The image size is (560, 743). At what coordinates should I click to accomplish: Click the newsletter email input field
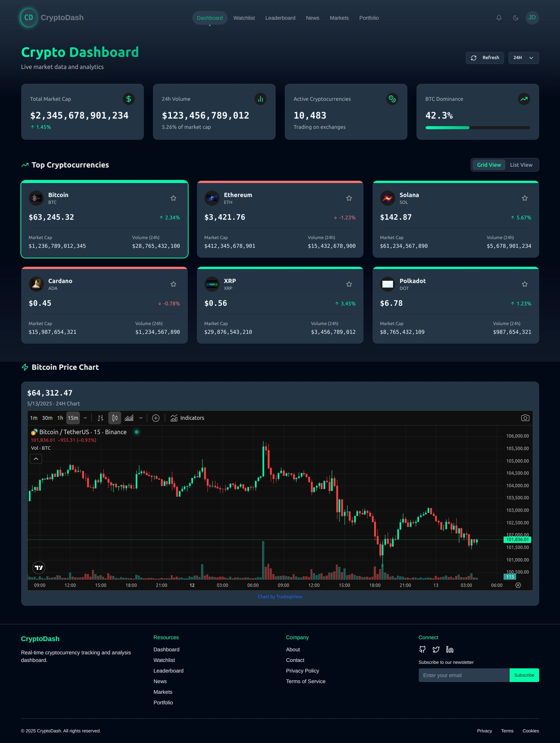(x=464, y=675)
